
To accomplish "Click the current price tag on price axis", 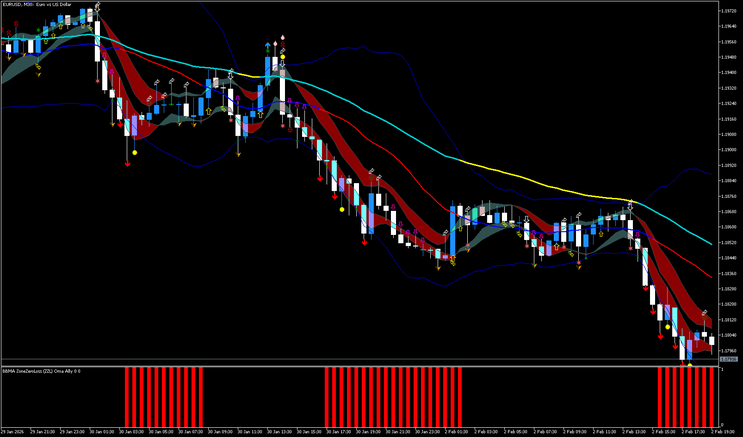I will pos(728,359).
